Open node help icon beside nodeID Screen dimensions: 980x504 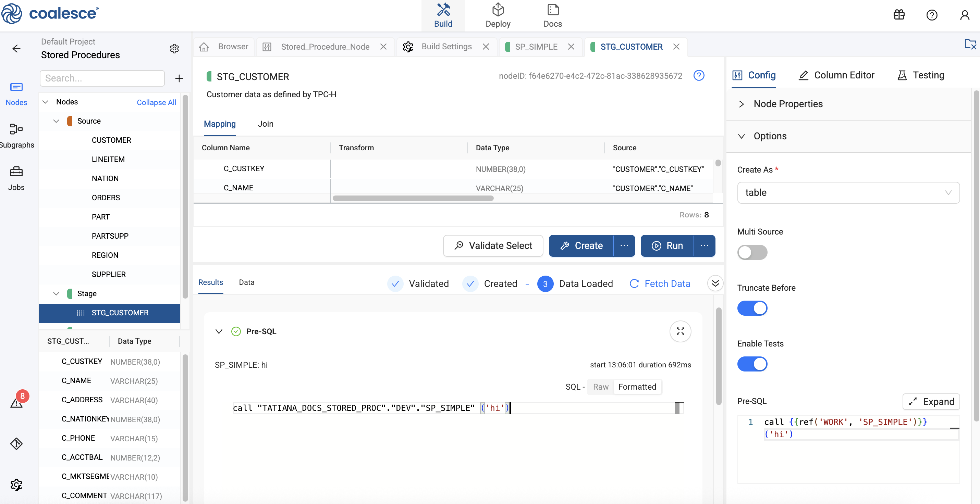click(x=698, y=76)
